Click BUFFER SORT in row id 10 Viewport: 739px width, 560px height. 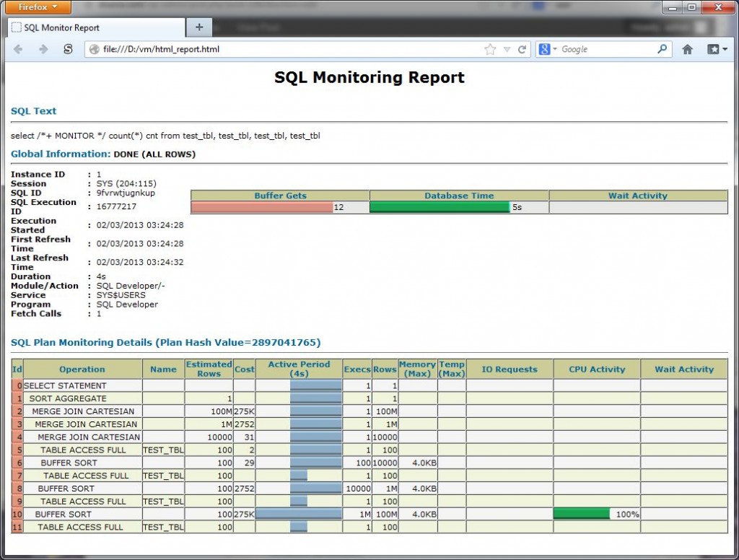pos(64,515)
